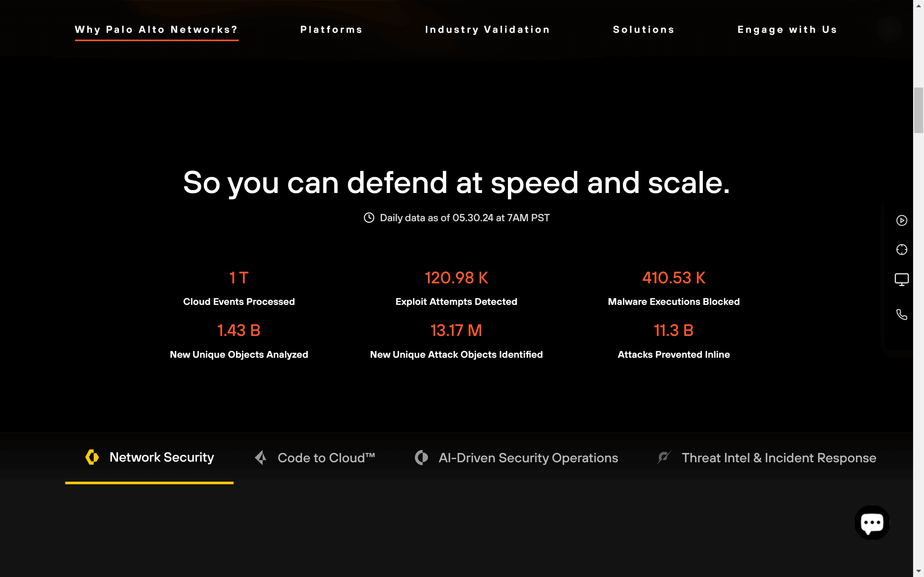Open the Solutions navigation dropdown
924x577 pixels.
(643, 29)
